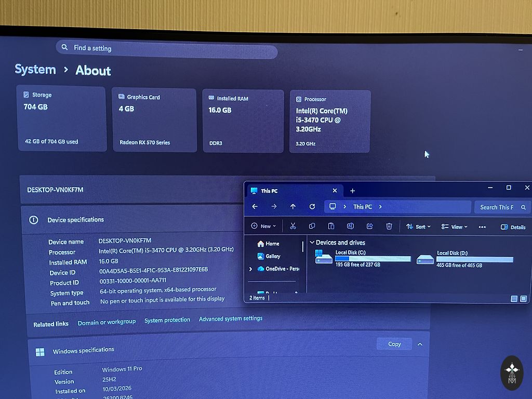Open the See more ellipsis menu
The height and width of the screenshot is (399, 532).
tap(482, 227)
